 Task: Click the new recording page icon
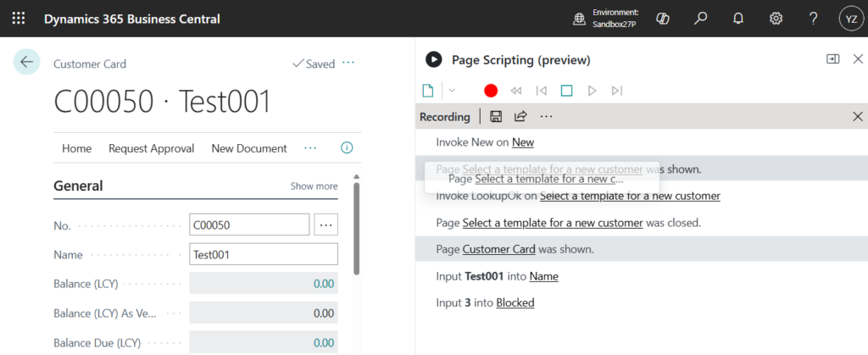[429, 91]
